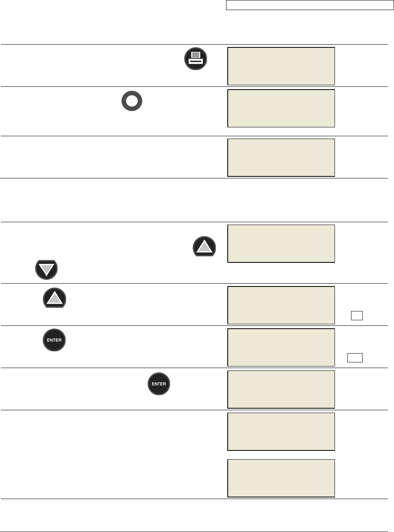Click the display panel in the middle ENTER button's row
394x532 pixels.
pyautogui.click(x=281, y=389)
